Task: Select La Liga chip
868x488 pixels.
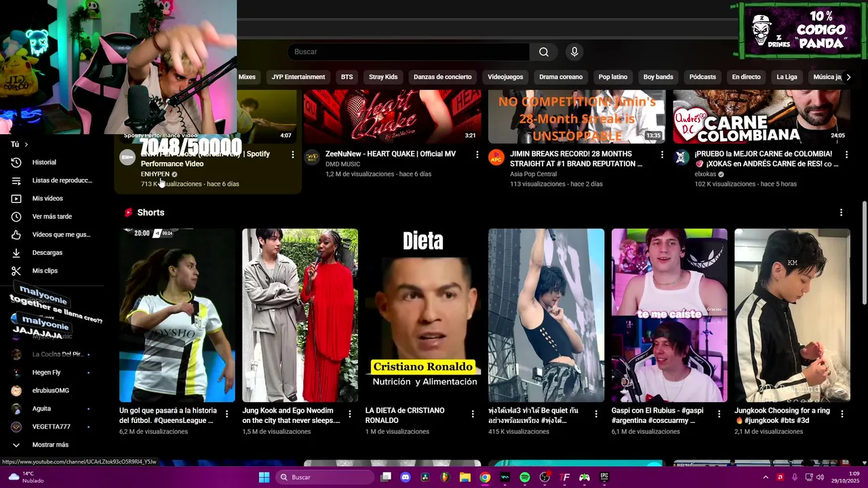Action: [x=787, y=77]
